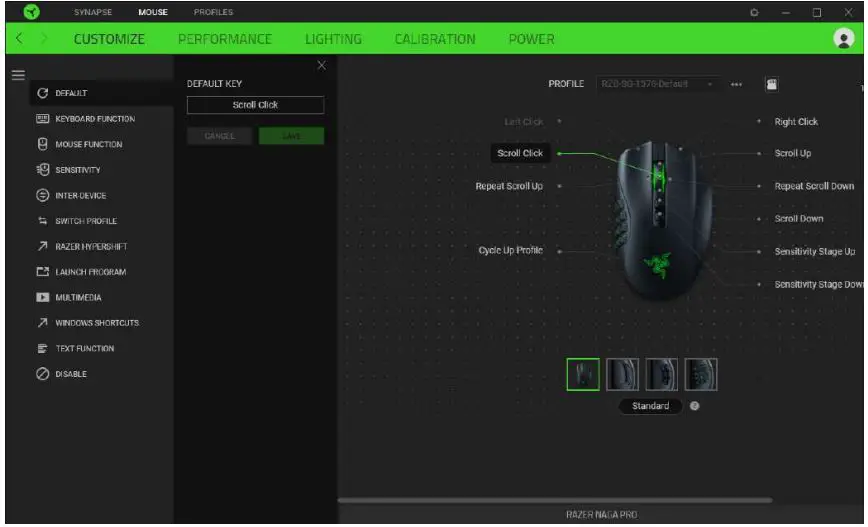The image size is (868, 527).
Task: Select the Repeat Scroll Up label
Action: (x=509, y=187)
